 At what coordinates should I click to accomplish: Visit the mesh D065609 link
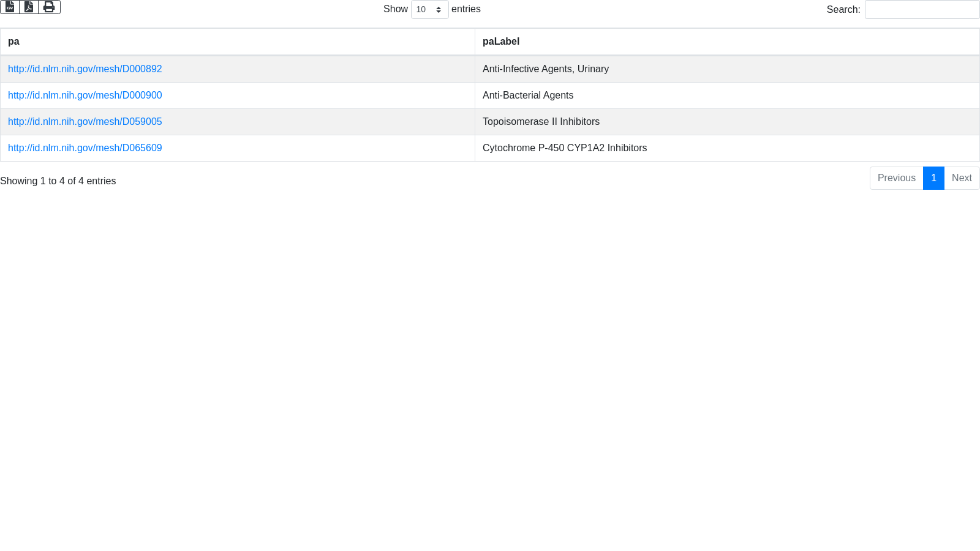coord(85,148)
